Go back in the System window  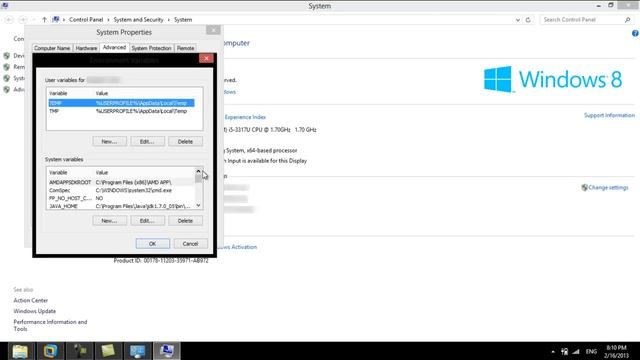(9, 20)
